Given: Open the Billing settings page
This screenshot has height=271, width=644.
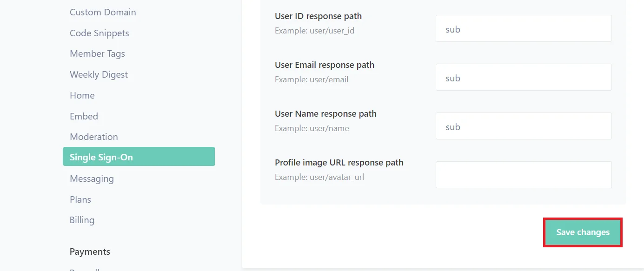Looking at the screenshot, I should point(82,220).
